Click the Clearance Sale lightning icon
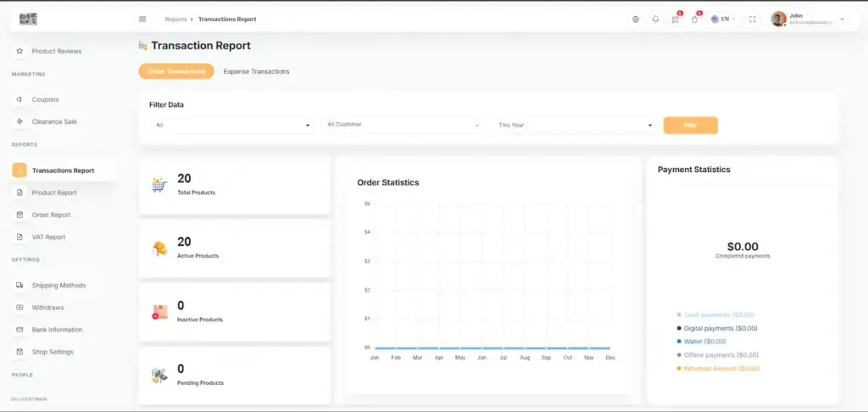The image size is (868, 412). (x=19, y=121)
